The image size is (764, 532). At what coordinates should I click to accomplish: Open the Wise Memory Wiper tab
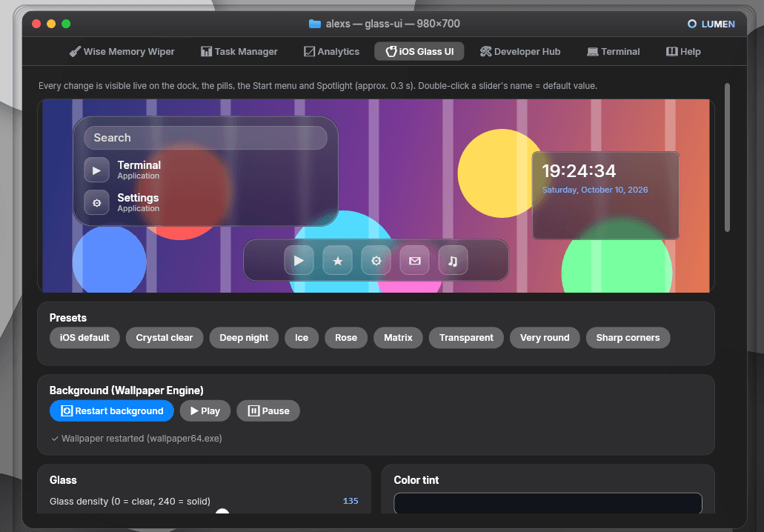(122, 52)
